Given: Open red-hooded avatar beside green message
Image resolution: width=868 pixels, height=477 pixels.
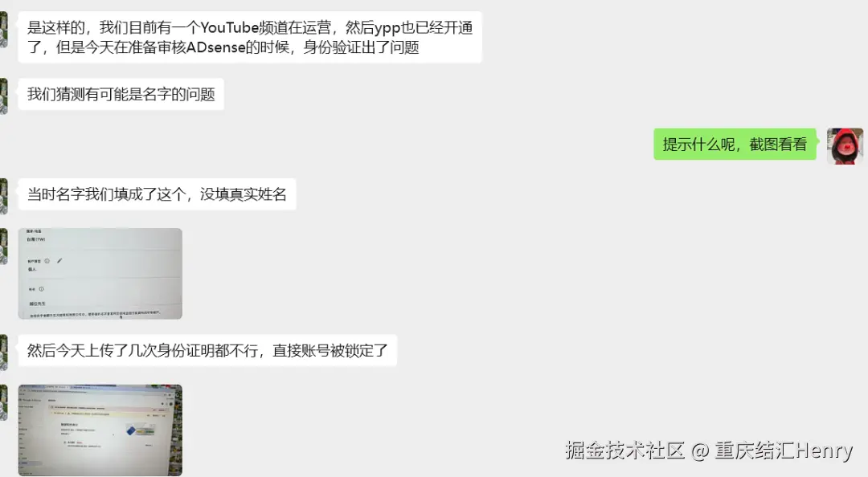Looking at the screenshot, I should tap(845, 146).
